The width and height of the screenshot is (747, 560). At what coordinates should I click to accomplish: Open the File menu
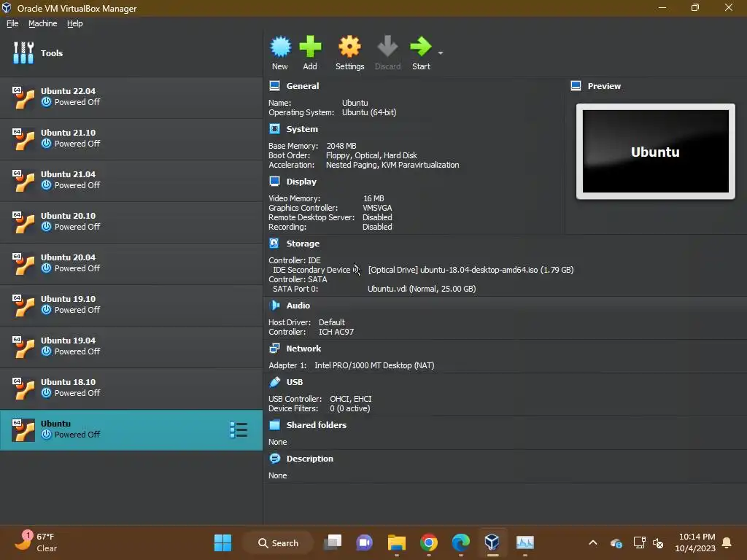(12, 23)
